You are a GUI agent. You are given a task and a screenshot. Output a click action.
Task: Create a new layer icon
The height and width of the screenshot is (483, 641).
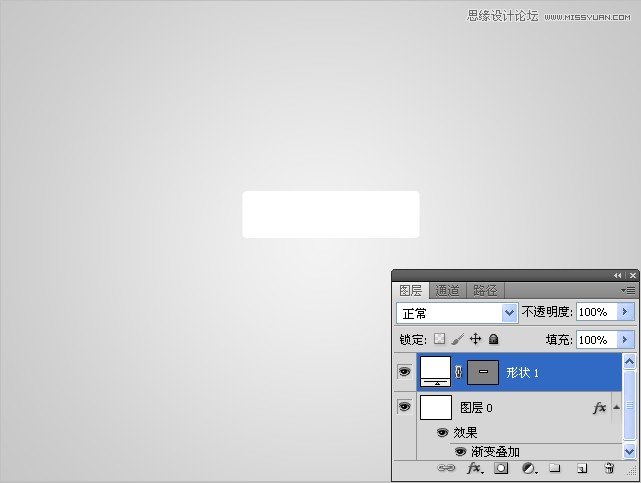pyautogui.click(x=582, y=468)
